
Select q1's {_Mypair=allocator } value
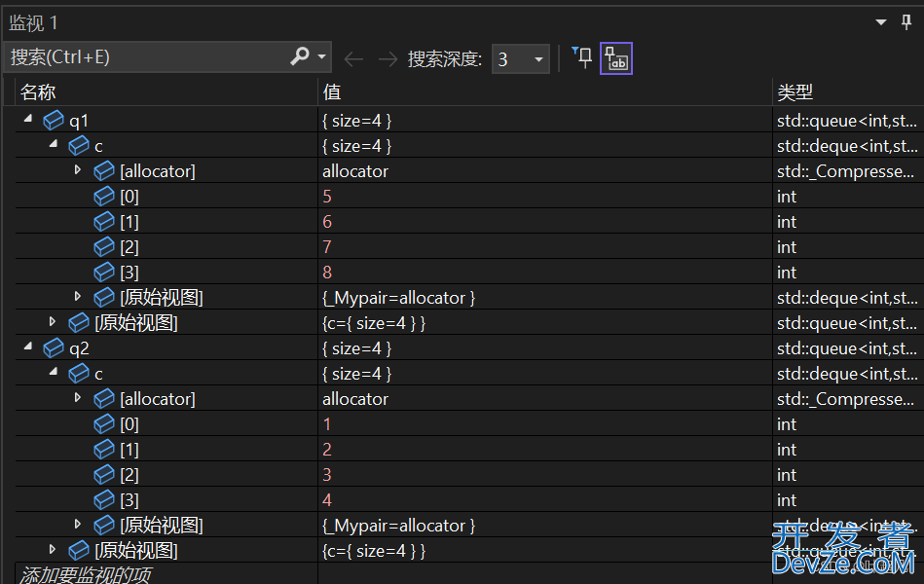coord(545,298)
